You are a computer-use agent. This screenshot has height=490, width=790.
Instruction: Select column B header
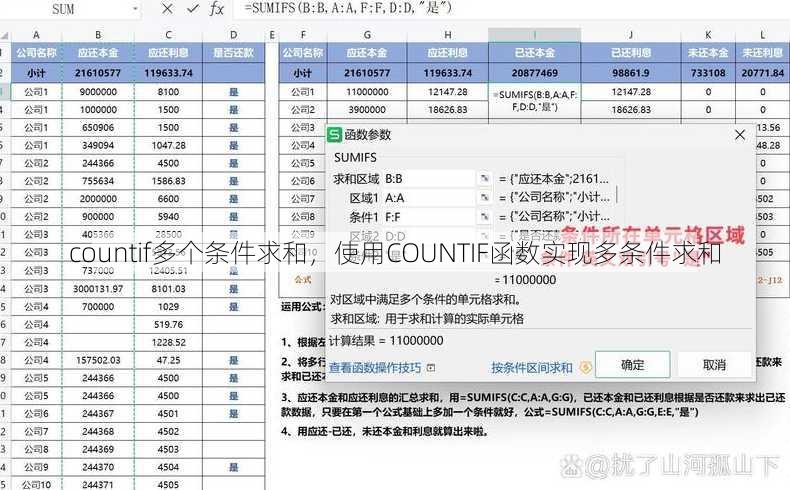click(98, 35)
